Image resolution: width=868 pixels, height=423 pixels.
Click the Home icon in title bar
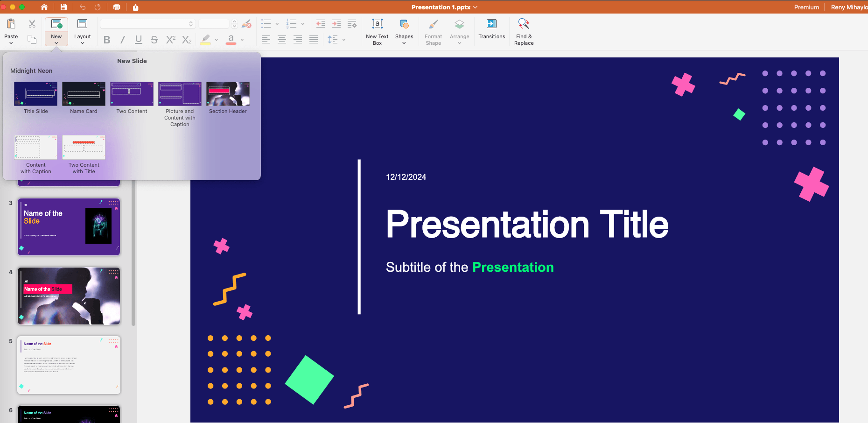[x=44, y=7]
